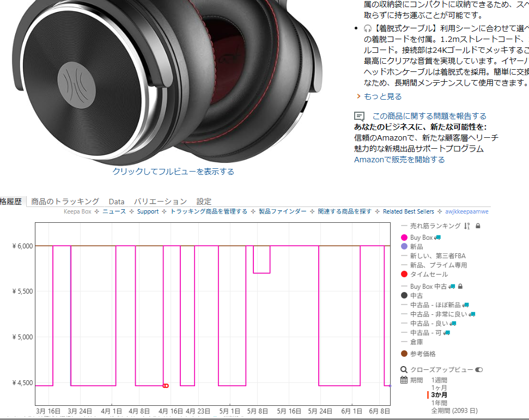Click the Amazonで販売を開始する link
This screenshot has width=529, height=420.
399,160
